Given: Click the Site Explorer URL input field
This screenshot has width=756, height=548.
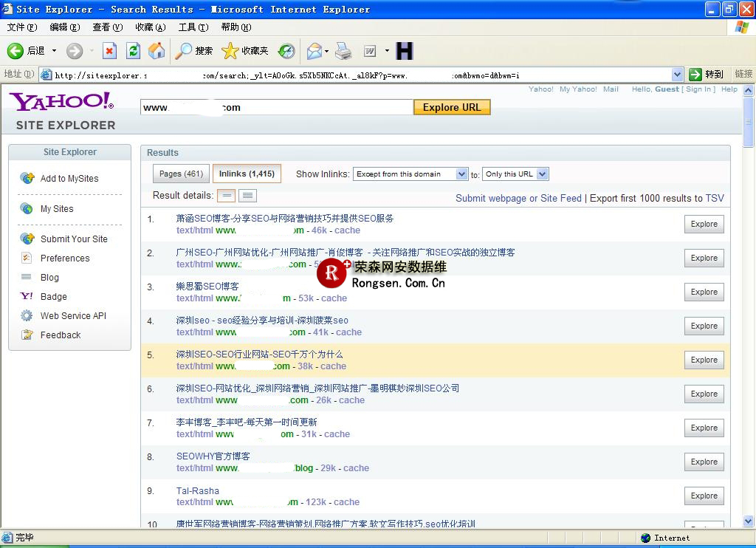Looking at the screenshot, I should (x=276, y=107).
